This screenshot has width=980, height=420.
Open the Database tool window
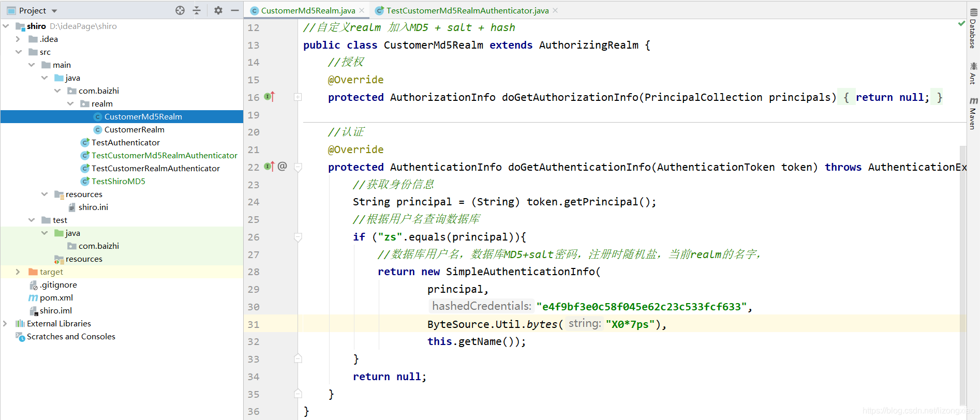click(x=973, y=29)
